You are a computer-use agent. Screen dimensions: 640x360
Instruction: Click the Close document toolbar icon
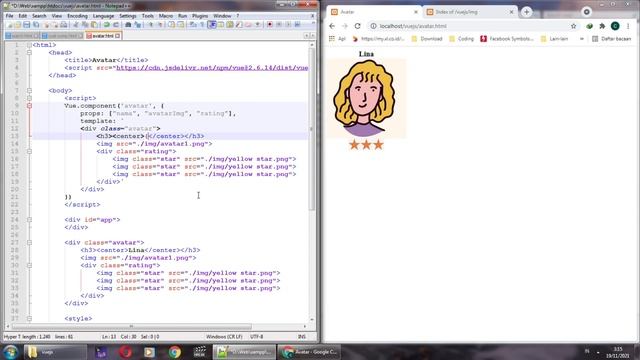[x=46, y=25]
